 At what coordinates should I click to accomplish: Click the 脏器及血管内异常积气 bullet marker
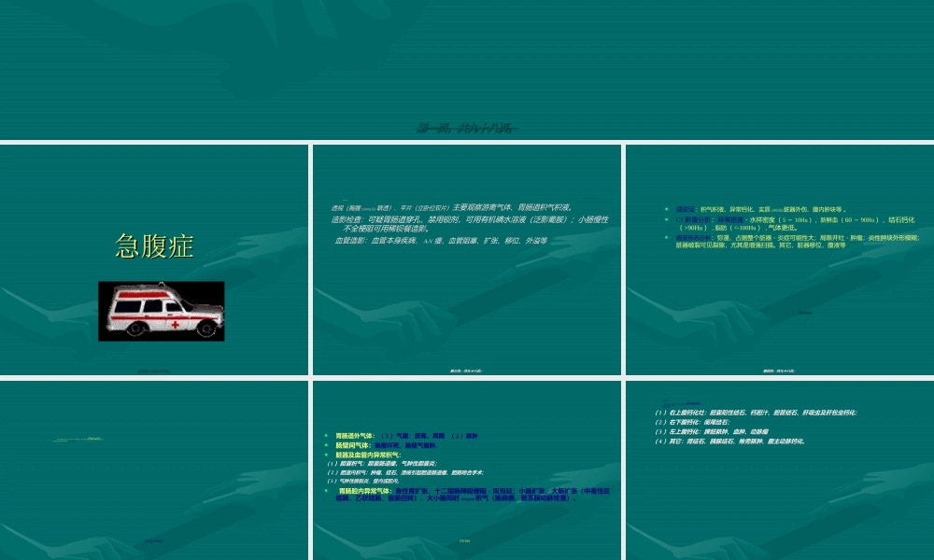325,455
